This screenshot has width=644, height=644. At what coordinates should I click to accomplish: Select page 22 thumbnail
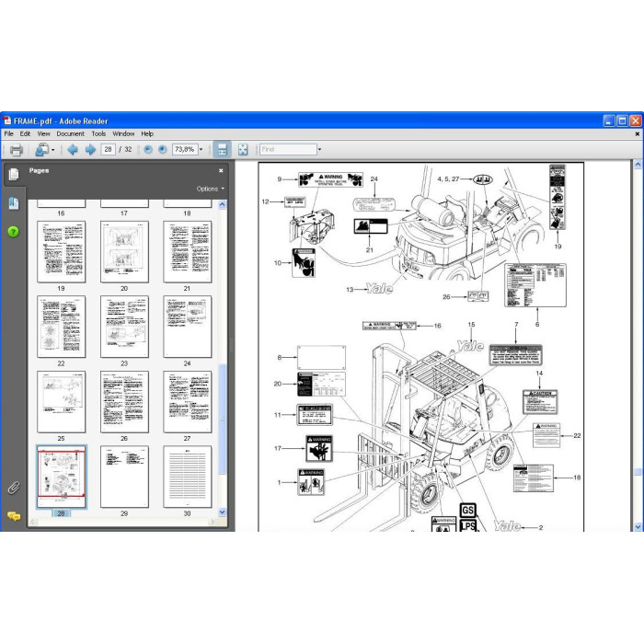pyautogui.click(x=62, y=327)
